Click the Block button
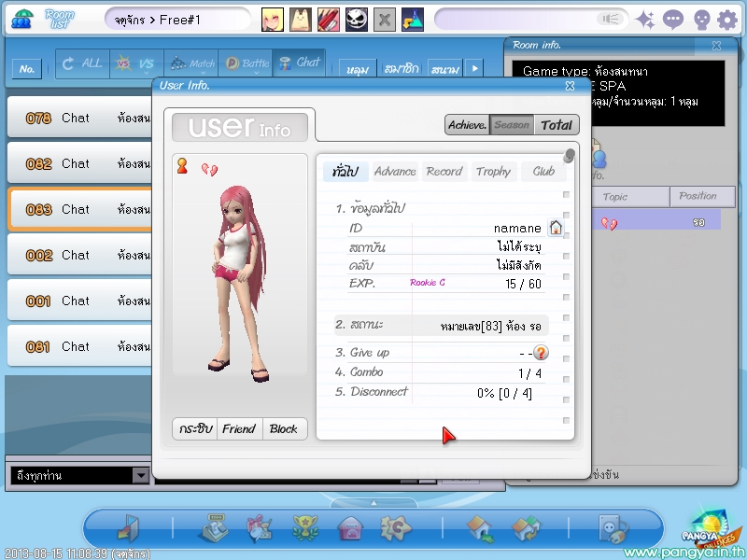Viewport: 747px width, 560px height. (x=284, y=428)
